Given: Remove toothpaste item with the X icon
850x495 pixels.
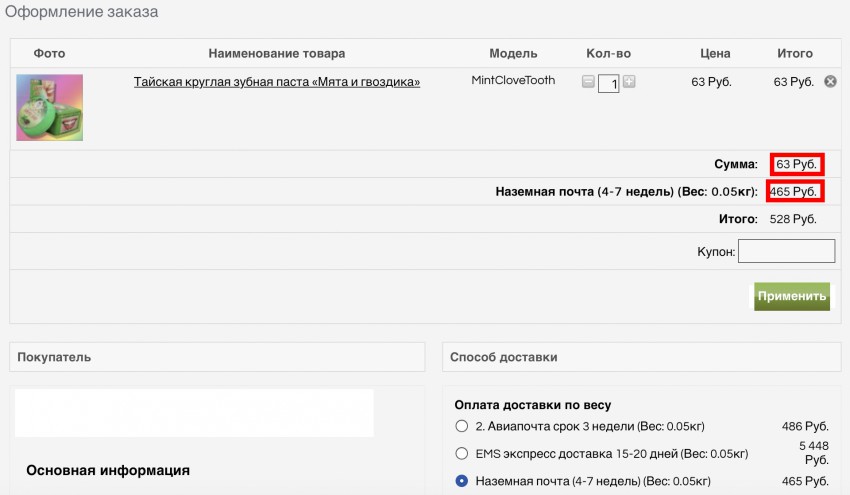Looking at the screenshot, I should point(830,82).
